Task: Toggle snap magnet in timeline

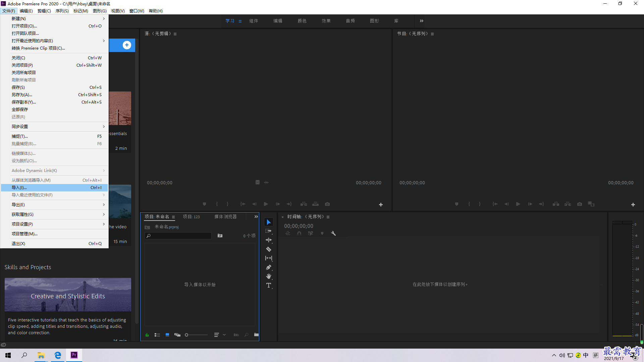Action: point(299,233)
